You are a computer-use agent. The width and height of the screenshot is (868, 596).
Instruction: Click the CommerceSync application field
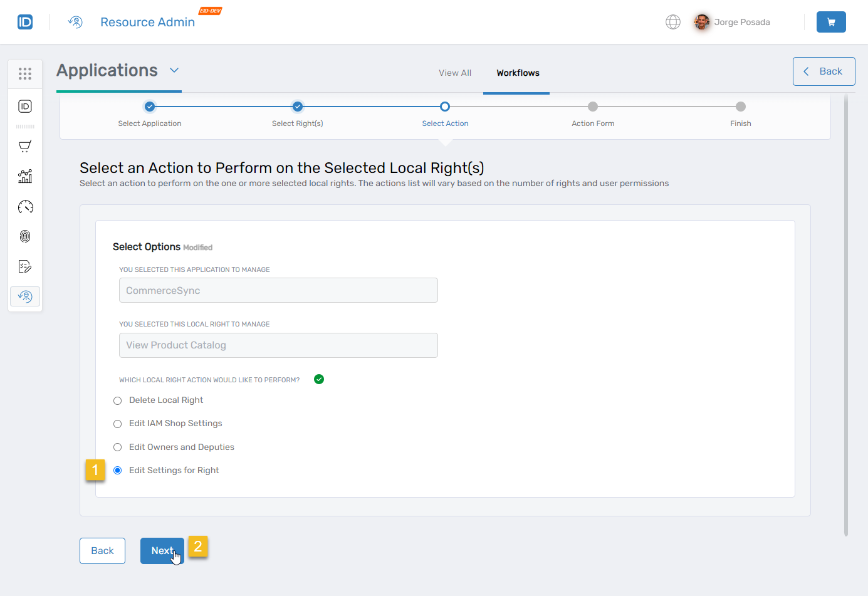click(x=278, y=290)
